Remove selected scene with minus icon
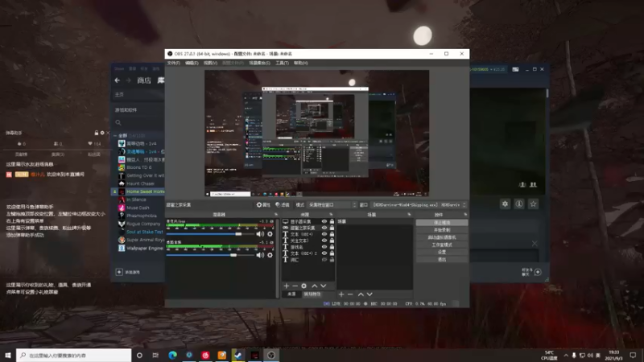 point(350,294)
